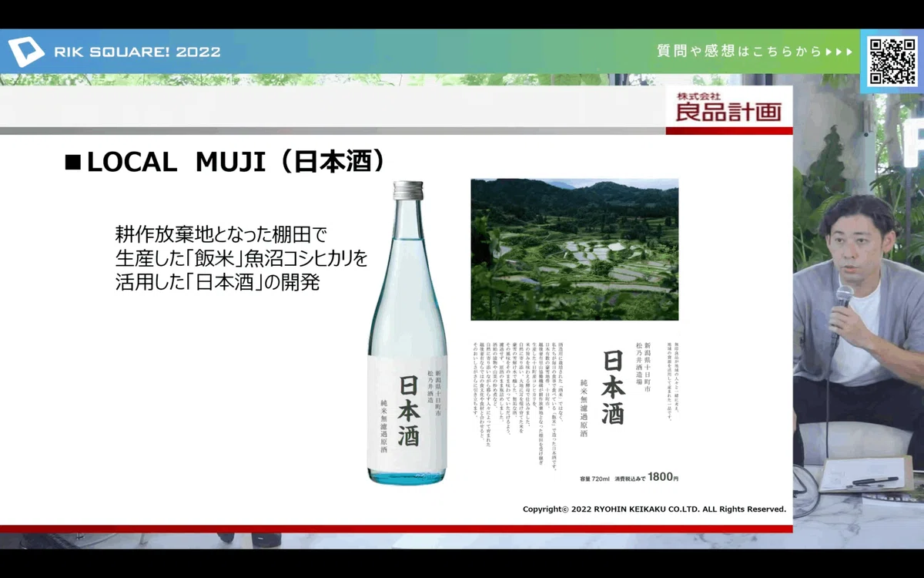Click the '1800円' price text
The image size is (924, 578).
pyautogui.click(x=663, y=477)
